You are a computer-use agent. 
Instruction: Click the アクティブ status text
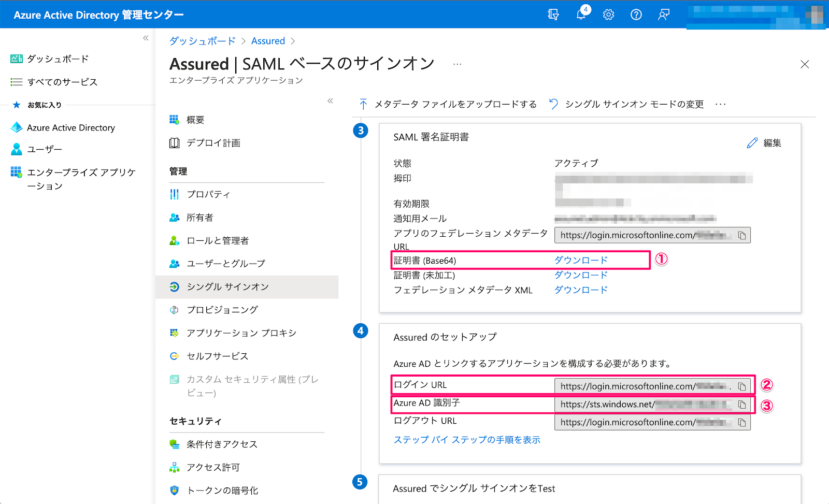576,163
